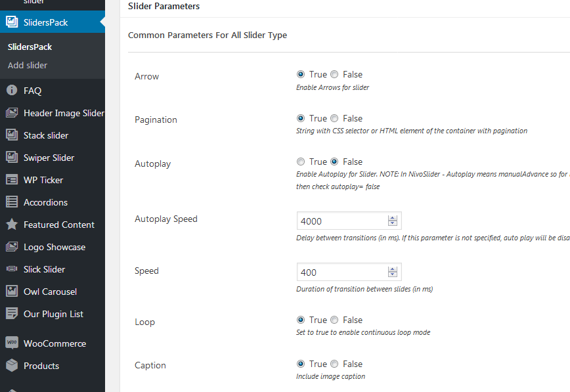Open the Add slider submenu link
Screen dimensions: 570x392
point(28,65)
